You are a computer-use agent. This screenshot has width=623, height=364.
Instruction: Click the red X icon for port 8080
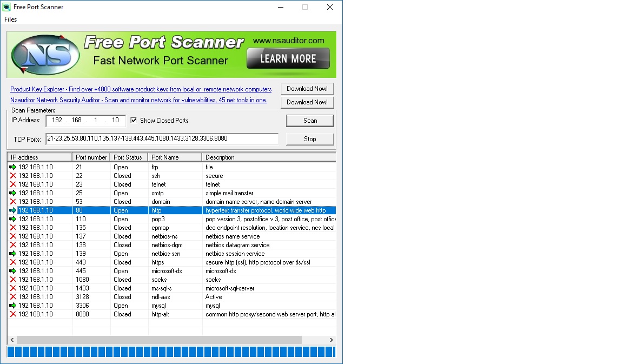(x=13, y=314)
